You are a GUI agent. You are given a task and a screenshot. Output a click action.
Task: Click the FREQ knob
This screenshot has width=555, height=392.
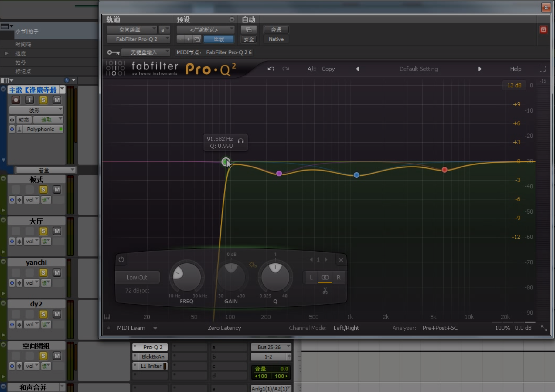coord(186,277)
